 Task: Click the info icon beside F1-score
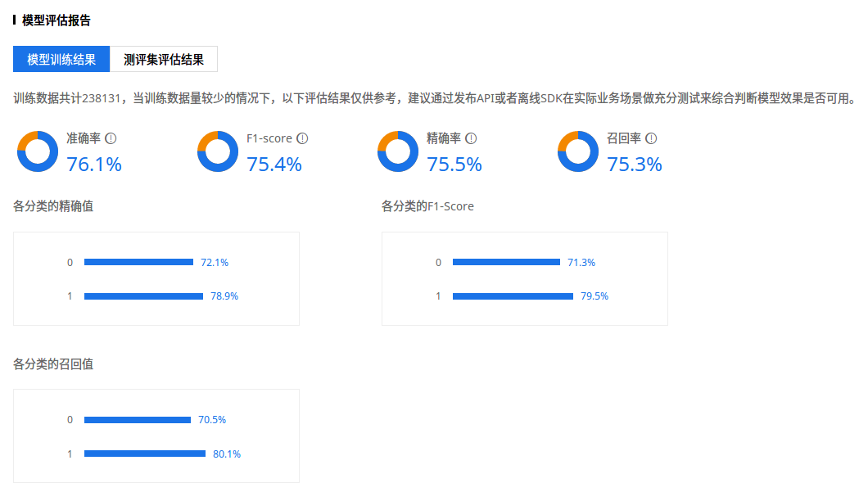pyautogui.click(x=302, y=138)
